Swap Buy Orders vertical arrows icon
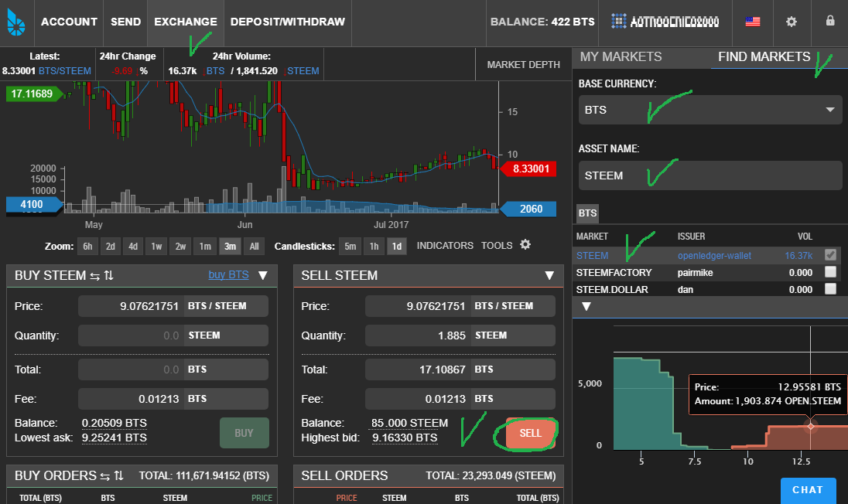Viewport: 848px width, 504px height. 119,475
